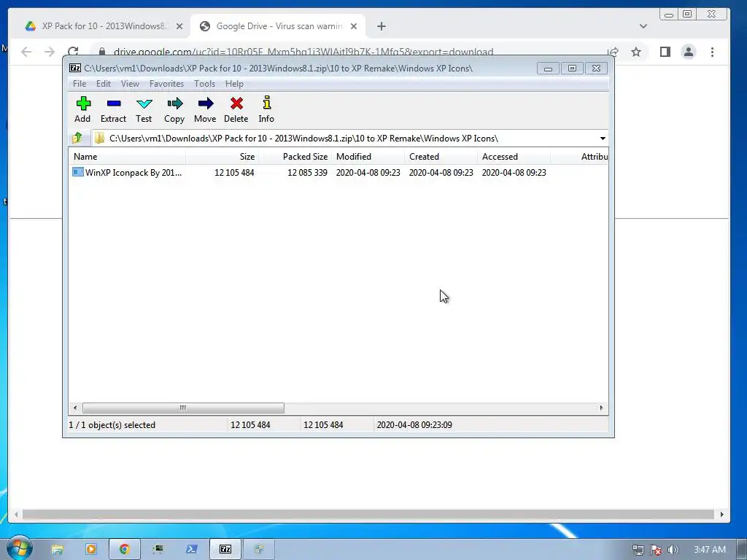Open Chrome tab search chevron
747x560 pixels.
coord(643,26)
